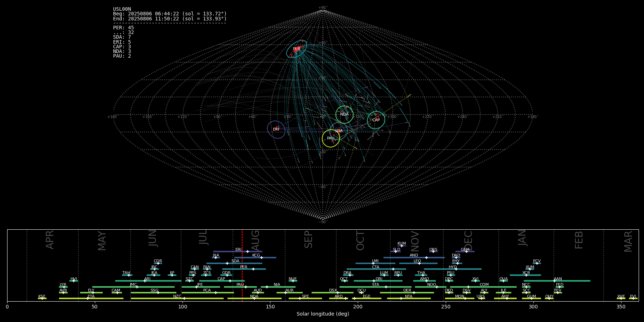
Task: Click the DEC month label in timeline
Action: click(x=468, y=241)
